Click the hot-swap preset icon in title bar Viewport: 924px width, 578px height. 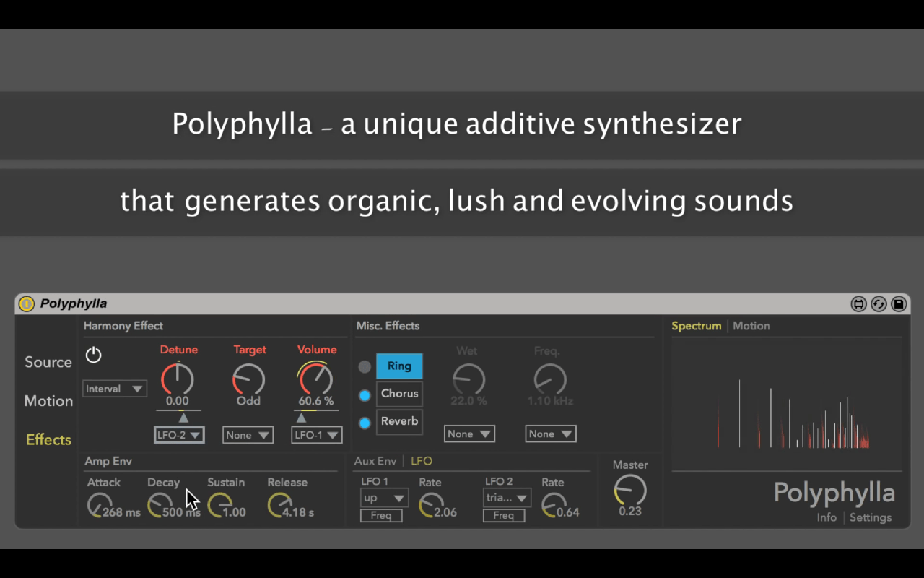pos(858,304)
